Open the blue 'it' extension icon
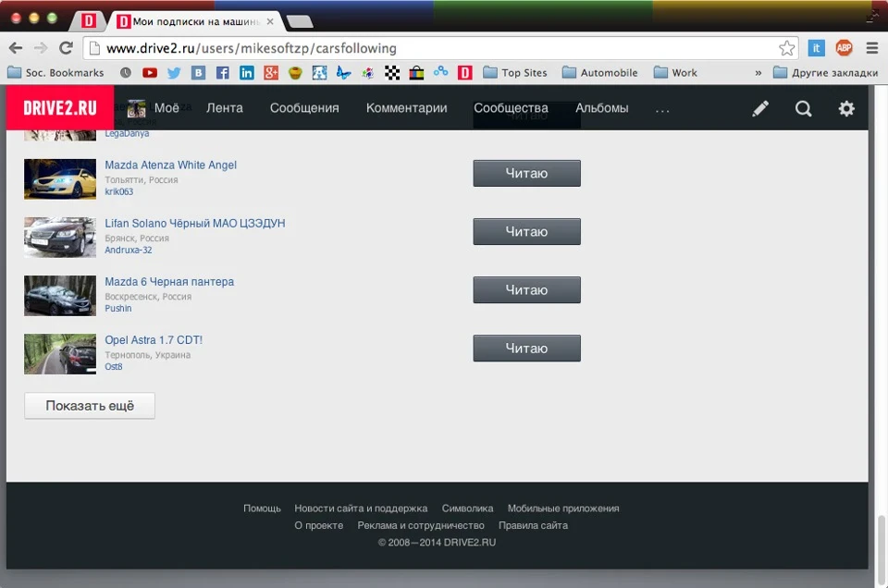Screen dimensions: 888x588 pos(816,48)
